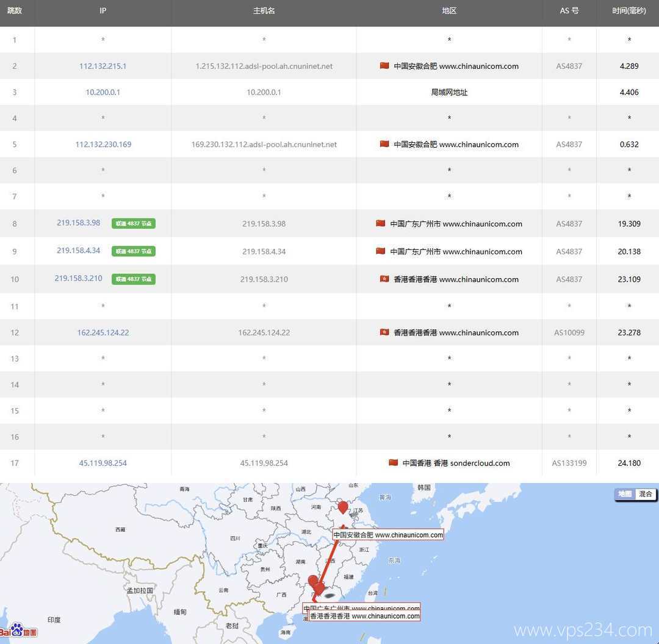
Task: Open the IP link 112.132.215.1
Action: [103, 66]
